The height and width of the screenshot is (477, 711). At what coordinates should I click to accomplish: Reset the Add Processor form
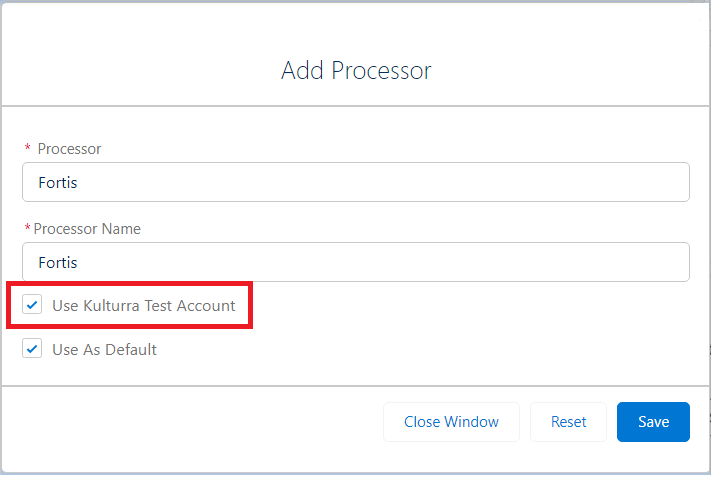pos(568,422)
